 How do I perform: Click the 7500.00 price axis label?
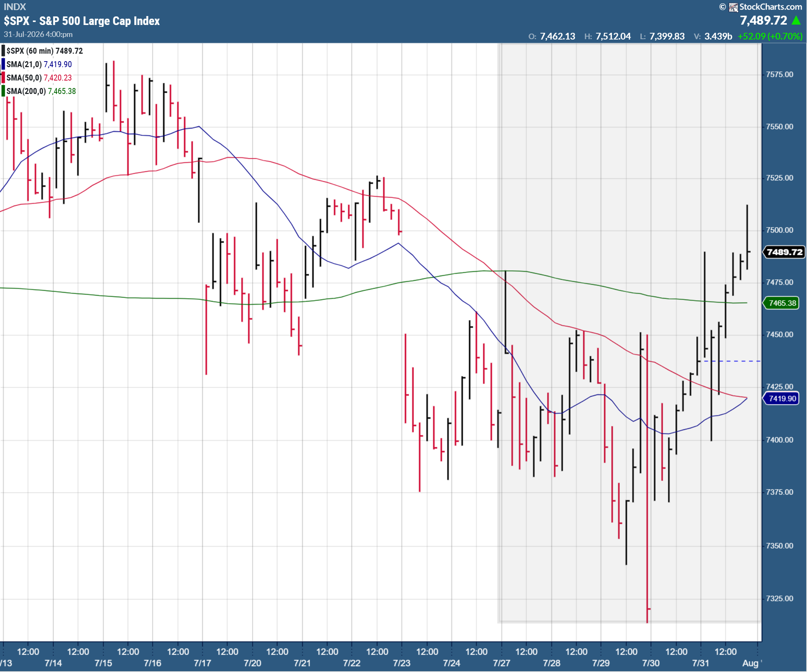779,230
